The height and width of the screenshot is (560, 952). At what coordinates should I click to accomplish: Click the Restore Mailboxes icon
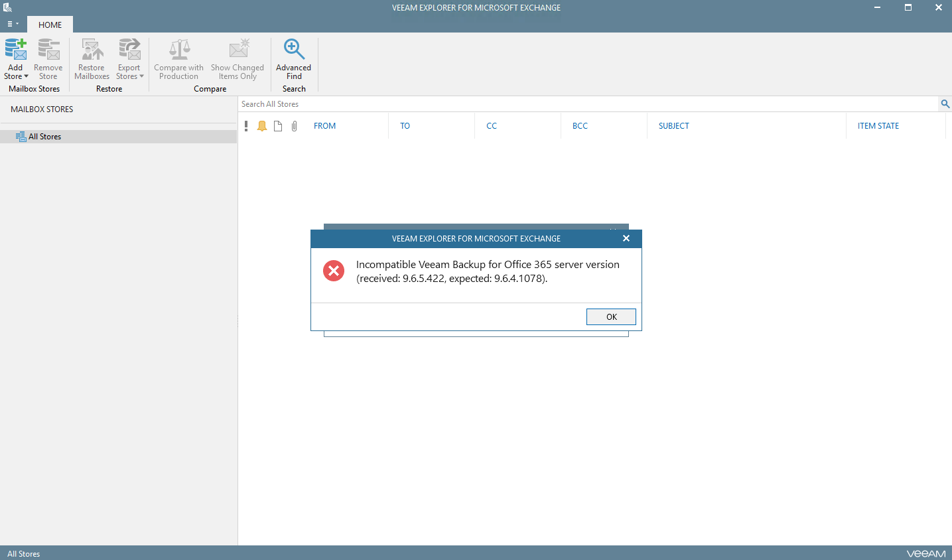click(x=92, y=50)
